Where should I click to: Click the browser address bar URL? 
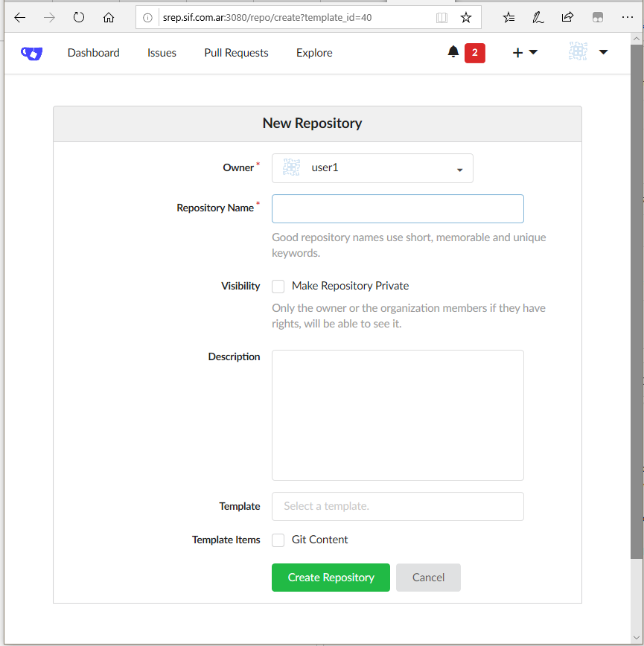coord(267,17)
